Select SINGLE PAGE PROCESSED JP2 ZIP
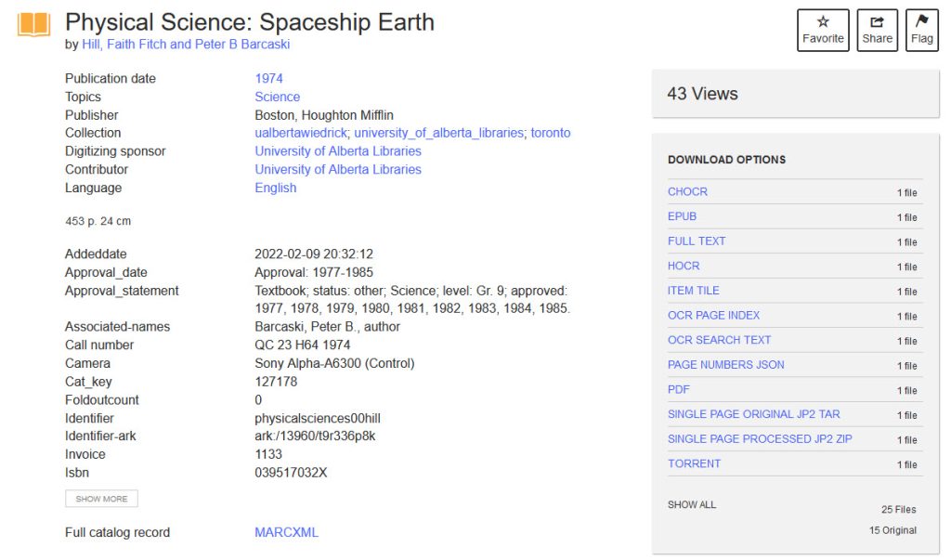Screen dimensions: 951x560 coord(760,439)
